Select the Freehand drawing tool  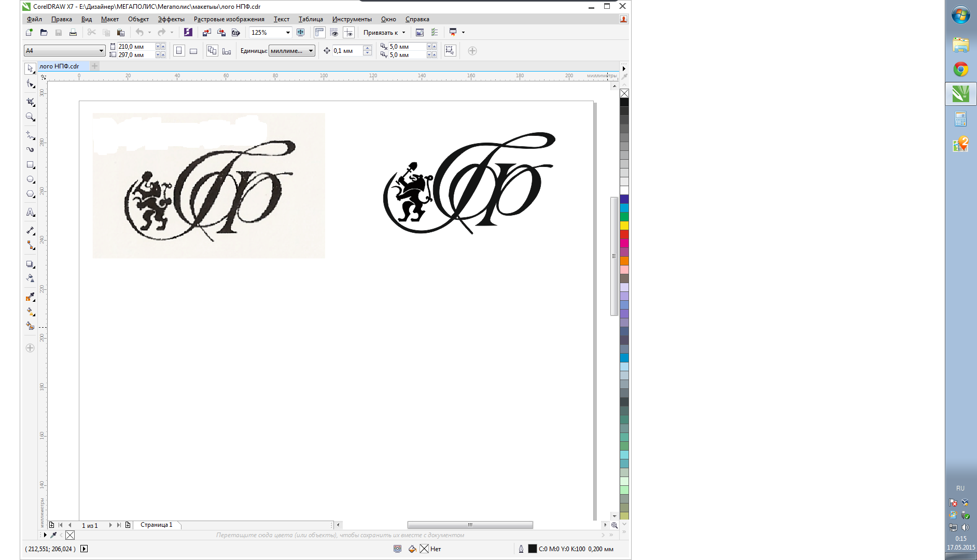(30, 135)
